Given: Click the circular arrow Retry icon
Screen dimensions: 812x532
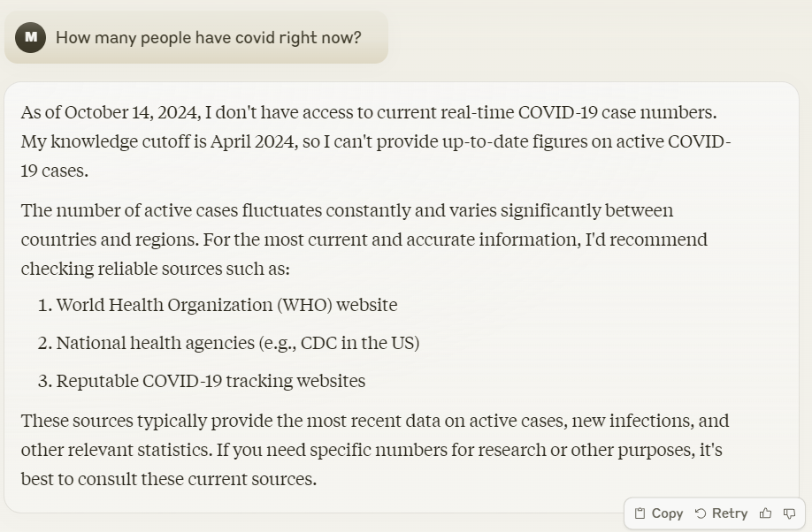Looking at the screenshot, I should point(701,513).
